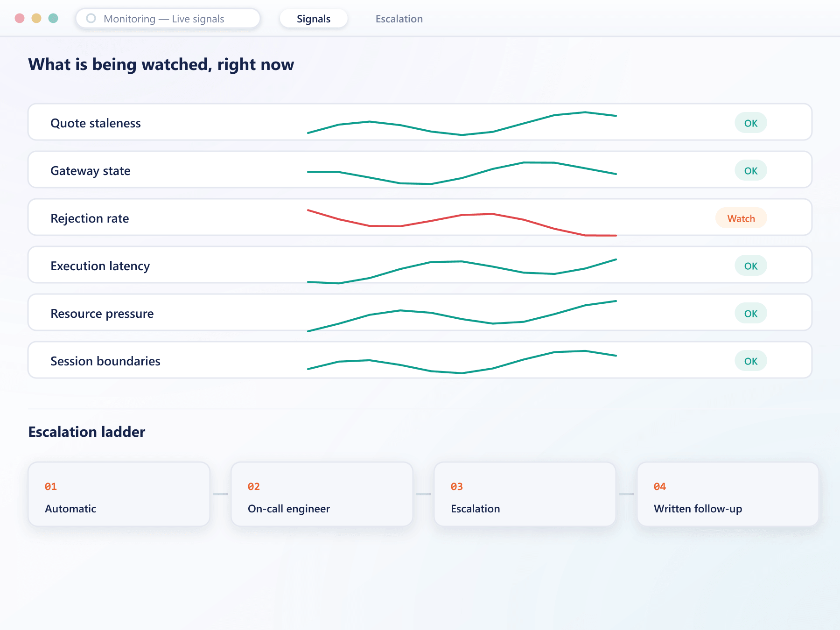Select escalation step 03 Escalation card
This screenshot has width=840, height=630.
525,494
